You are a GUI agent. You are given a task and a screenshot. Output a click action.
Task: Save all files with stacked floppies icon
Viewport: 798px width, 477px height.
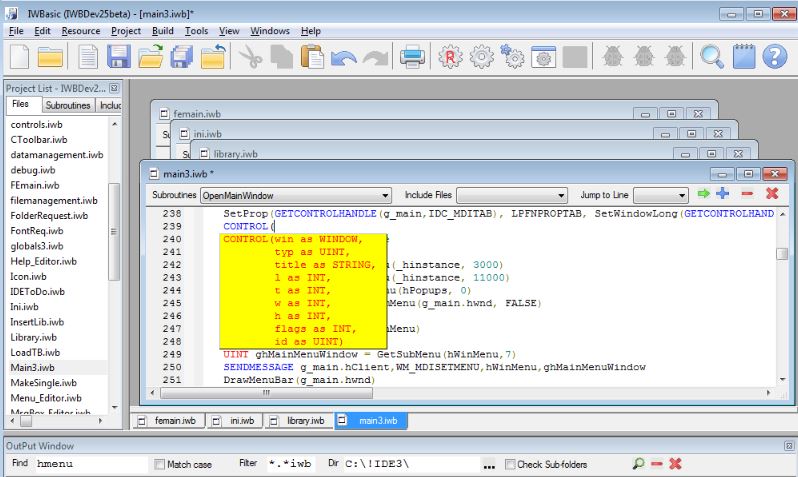point(182,56)
